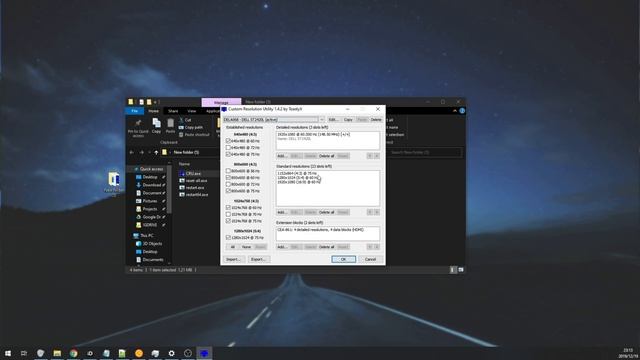Open the Windows Start menu
The width and height of the screenshot is (640, 360).
click(x=8, y=353)
